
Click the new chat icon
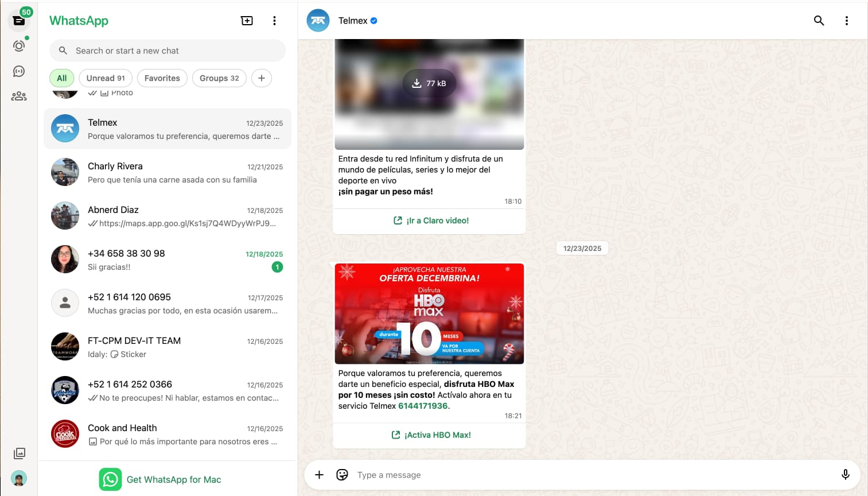point(247,21)
